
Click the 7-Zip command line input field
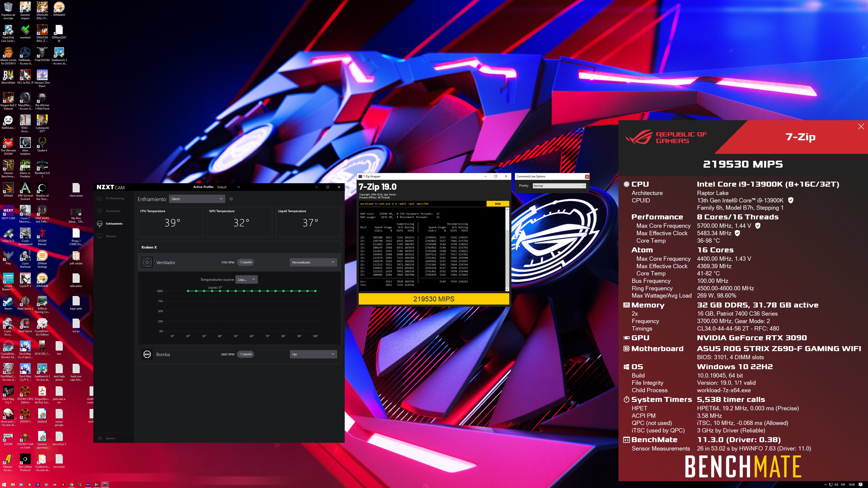point(422,204)
